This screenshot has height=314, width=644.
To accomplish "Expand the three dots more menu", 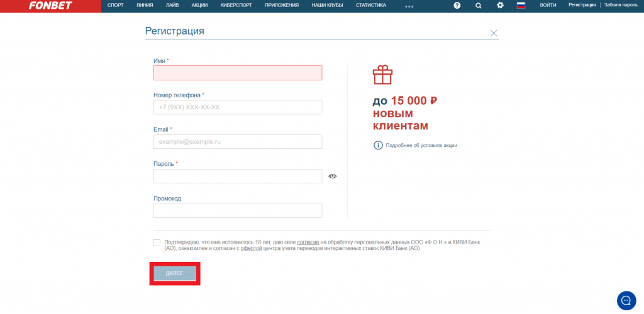I will (409, 6).
